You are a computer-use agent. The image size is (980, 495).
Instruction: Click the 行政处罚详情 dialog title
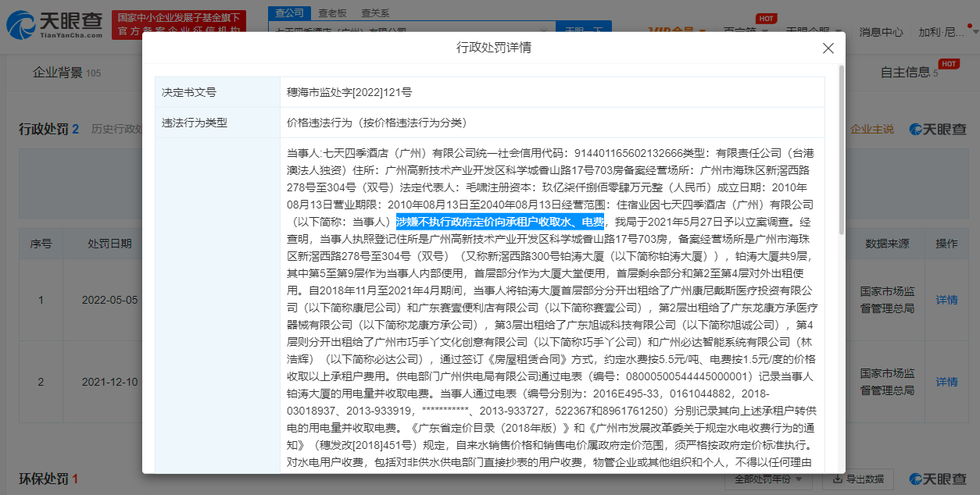(494, 48)
